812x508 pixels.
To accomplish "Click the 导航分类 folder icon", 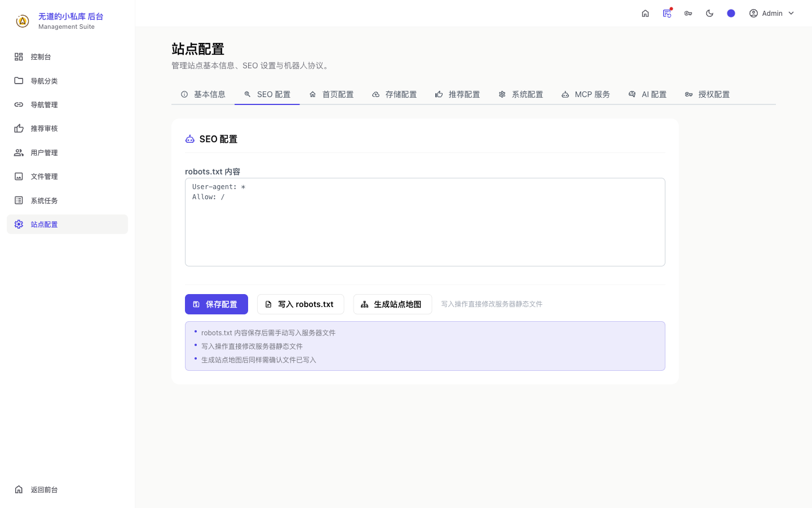I will (x=19, y=81).
